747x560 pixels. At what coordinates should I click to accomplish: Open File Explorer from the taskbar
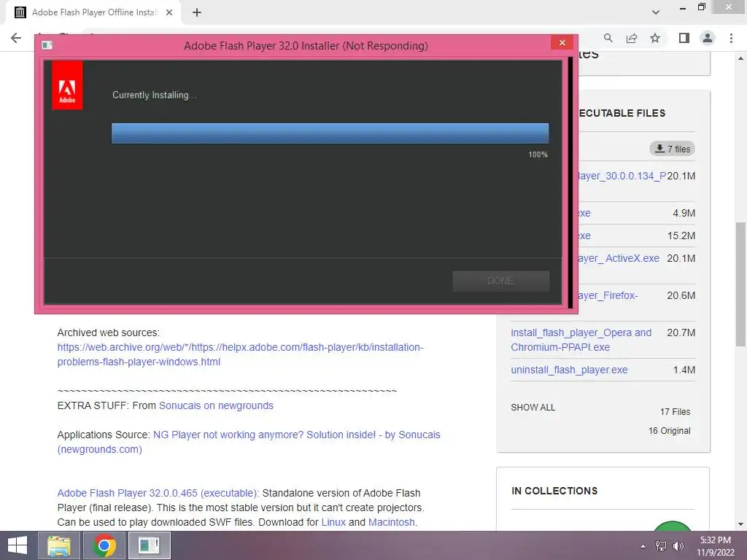pos(58,545)
